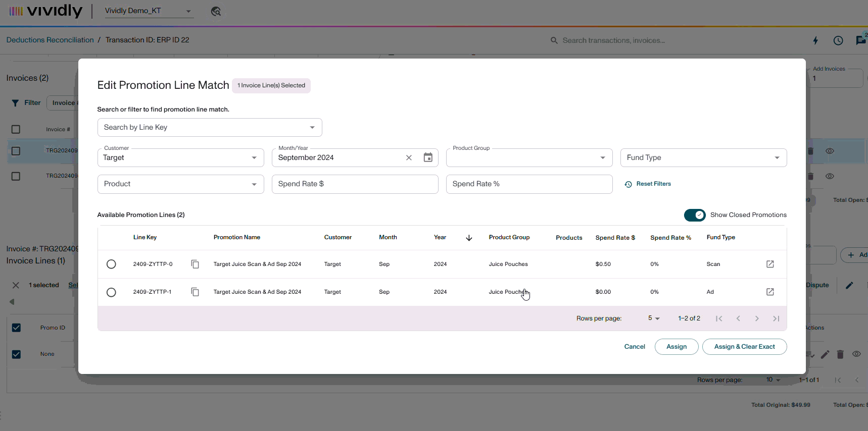Click the Year column sort arrow

(x=469, y=238)
